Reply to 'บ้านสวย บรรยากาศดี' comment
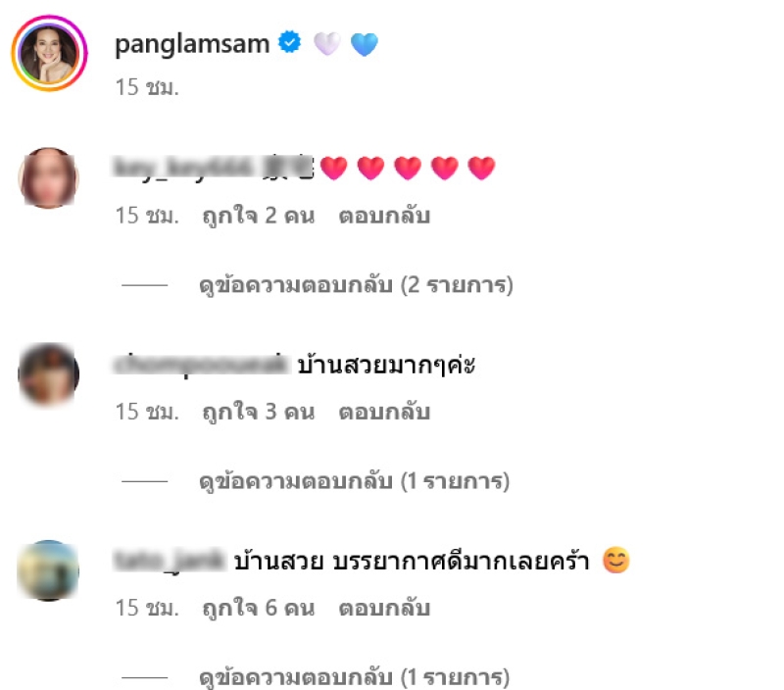 coord(384,608)
